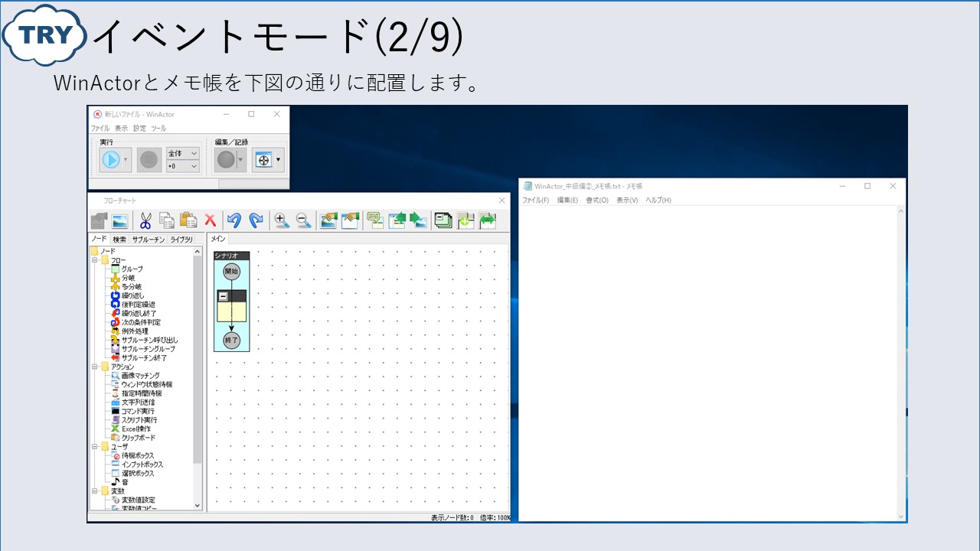Click the green plus add icon
The width and height of the screenshot is (980, 551).
click(x=465, y=220)
